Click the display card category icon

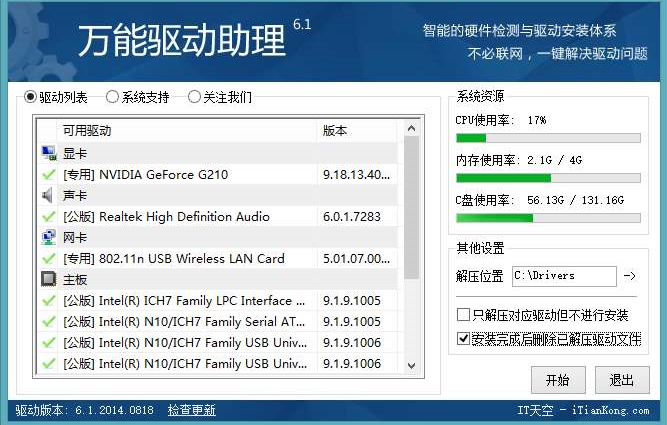48,153
